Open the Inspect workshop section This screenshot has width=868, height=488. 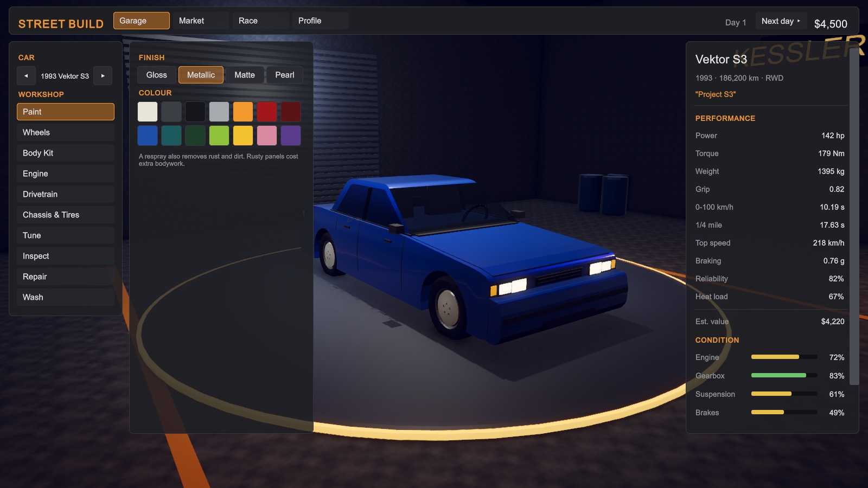66,256
